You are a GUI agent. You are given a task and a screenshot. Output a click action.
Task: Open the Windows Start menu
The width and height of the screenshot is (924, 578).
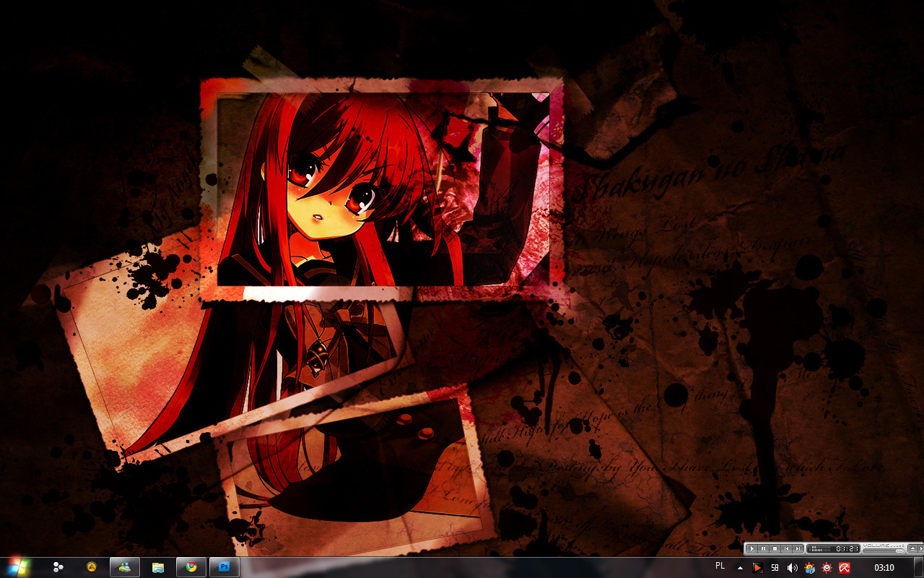tap(16, 567)
